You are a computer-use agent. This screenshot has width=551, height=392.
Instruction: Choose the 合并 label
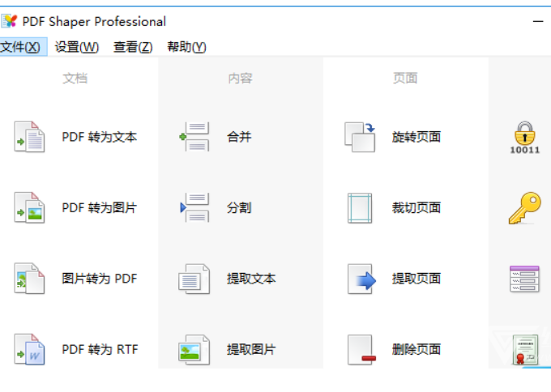pyautogui.click(x=239, y=137)
